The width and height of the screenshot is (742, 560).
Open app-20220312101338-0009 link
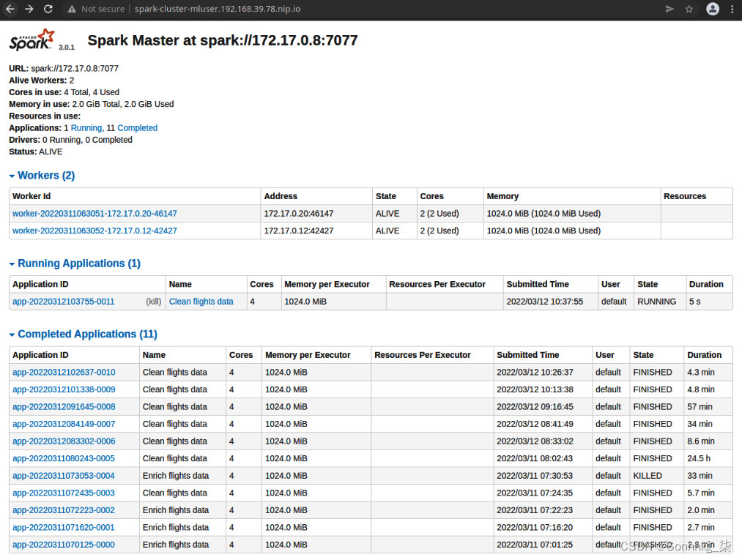(64, 389)
